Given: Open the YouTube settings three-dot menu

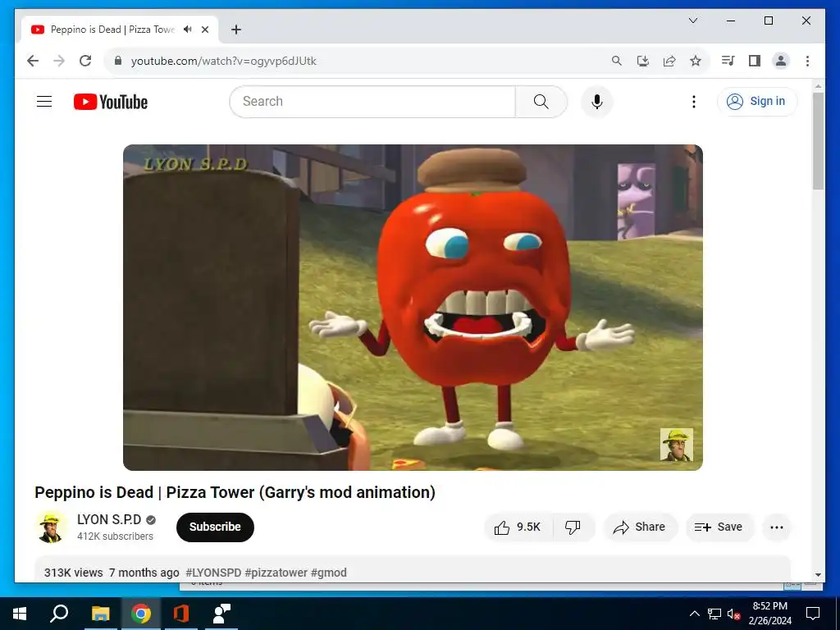Looking at the screenshot, I should coord(694,101).
